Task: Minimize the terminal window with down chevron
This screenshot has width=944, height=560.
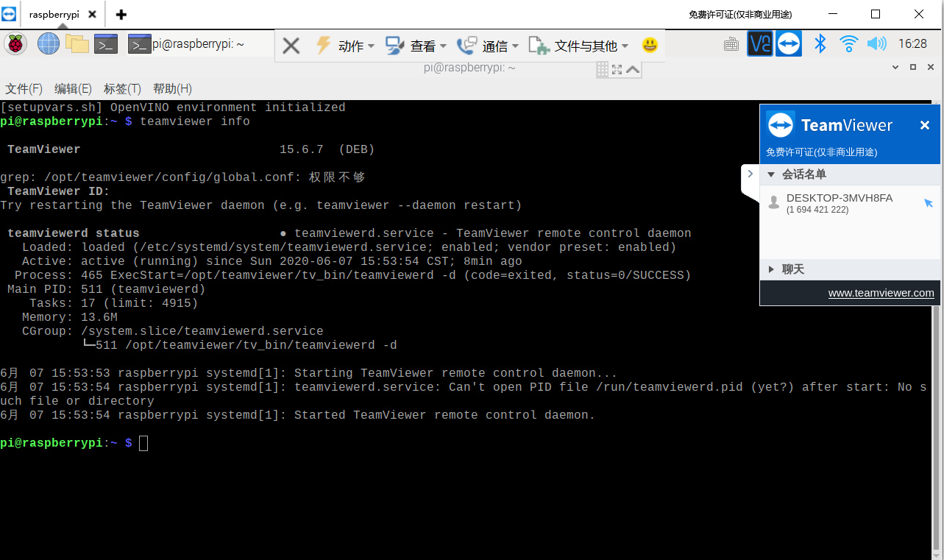Action: [x=895, y=67]
